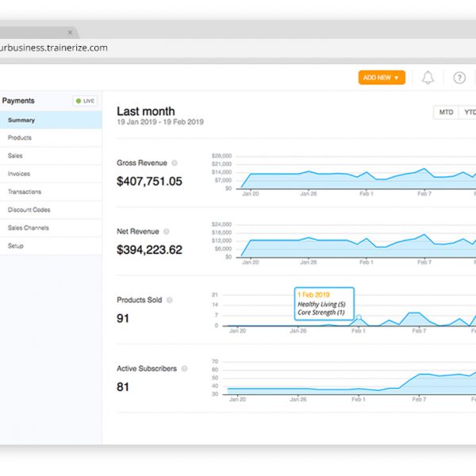Open the ADD NEW dropdown
The image size is (476, 476).
click(x=382, y=78)
